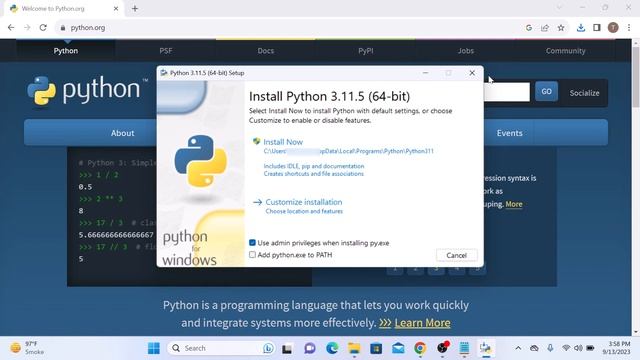Screen dimensions: 640x360
Task: Open Bing chat icon in search box
Action: (x=268, y=348)
